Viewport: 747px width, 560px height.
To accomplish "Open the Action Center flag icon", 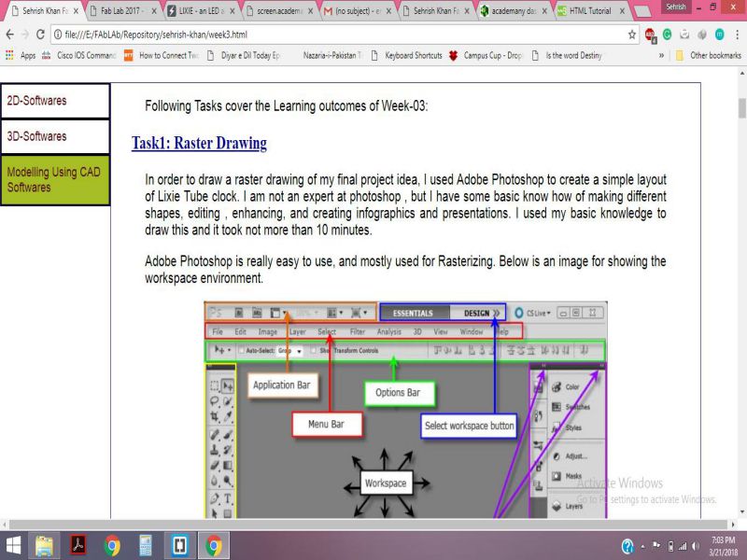I will tap(656, 545).
